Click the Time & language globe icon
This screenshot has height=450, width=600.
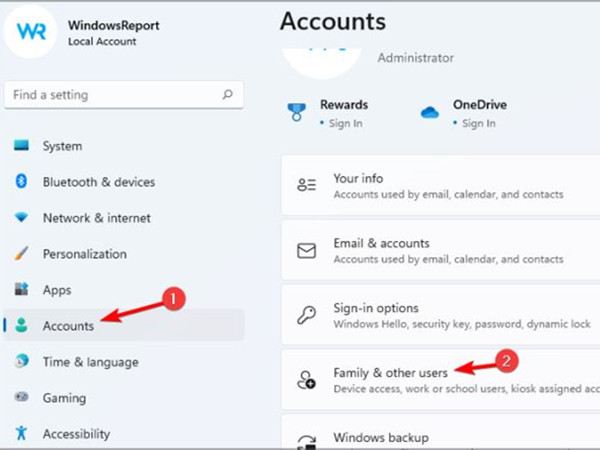coord(22,362)
